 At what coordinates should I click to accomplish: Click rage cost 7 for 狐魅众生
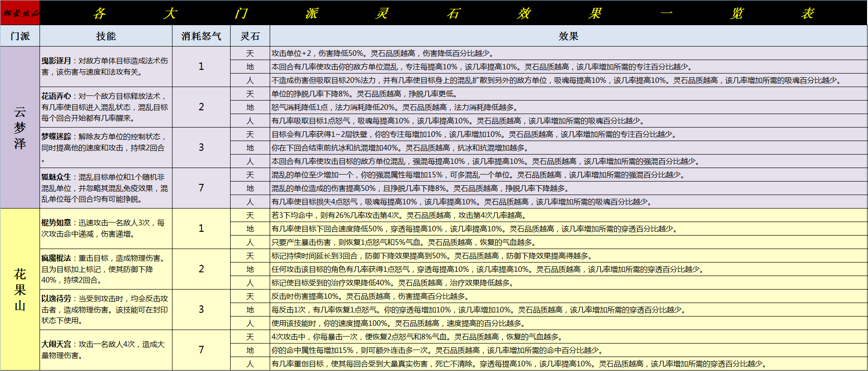tap(201, 188)
